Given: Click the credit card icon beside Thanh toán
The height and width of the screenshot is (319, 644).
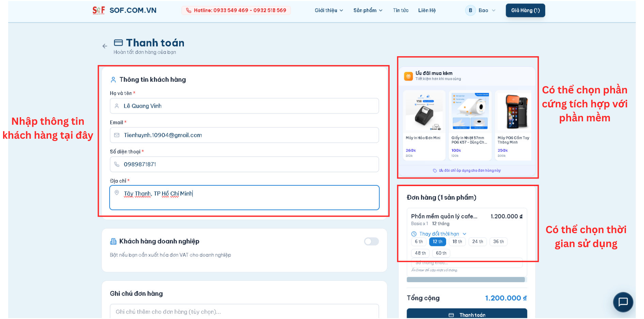Looking at the screenshot, I should pos(118,43).
